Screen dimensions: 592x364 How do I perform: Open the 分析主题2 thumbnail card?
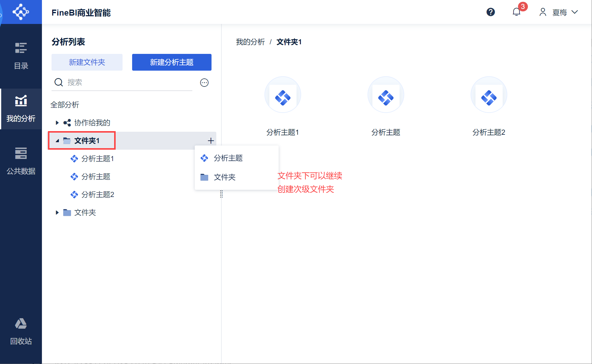(489, 95)
